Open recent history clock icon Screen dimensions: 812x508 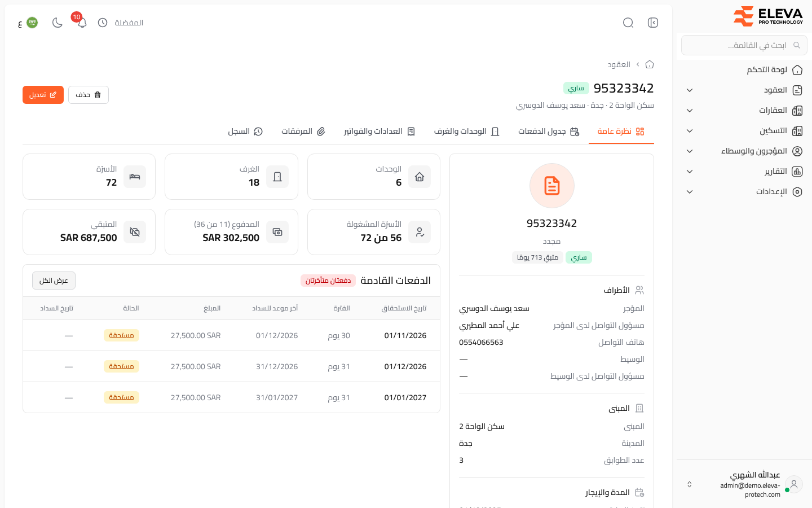click(x=103, y=23)
